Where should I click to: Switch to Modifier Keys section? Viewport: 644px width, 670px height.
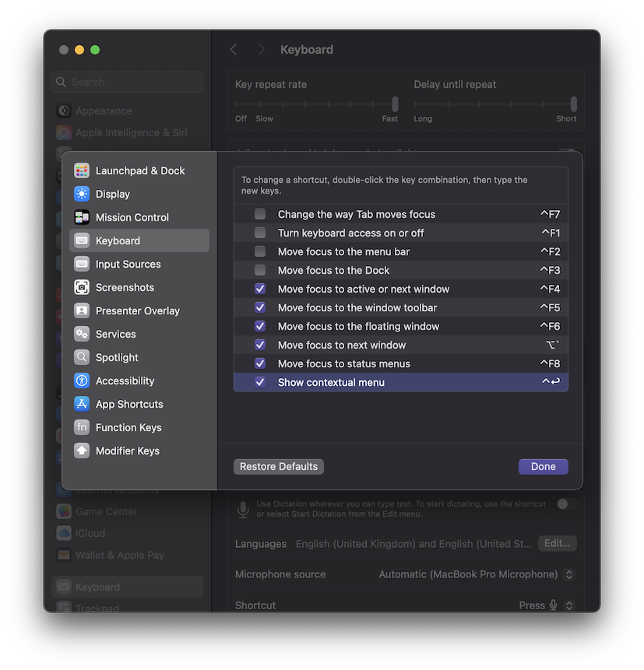point(127,451)
